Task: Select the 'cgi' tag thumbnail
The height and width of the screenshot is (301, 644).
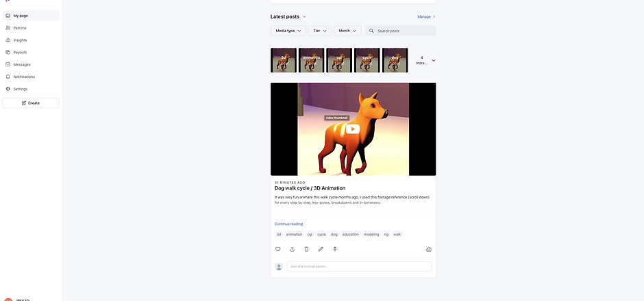Action: pos(339,60)
